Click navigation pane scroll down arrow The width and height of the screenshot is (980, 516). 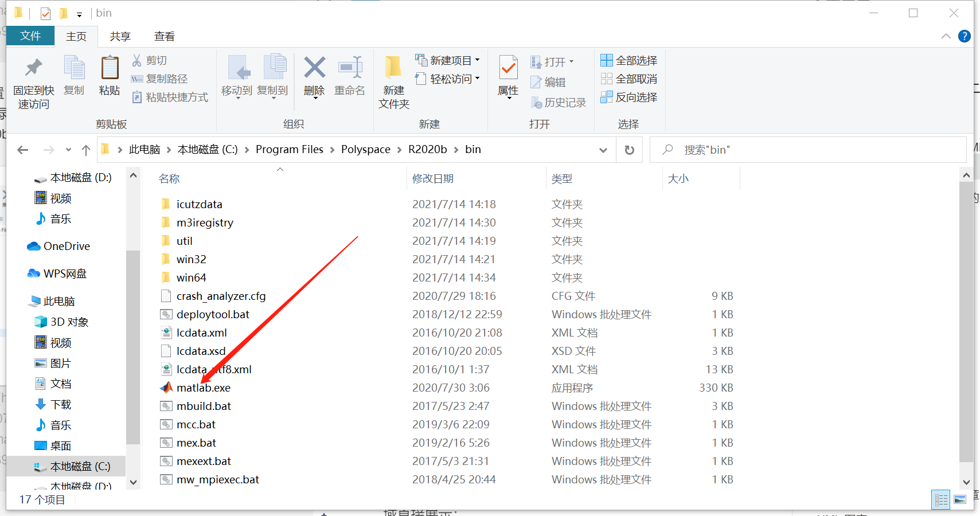tap(133, 482)
